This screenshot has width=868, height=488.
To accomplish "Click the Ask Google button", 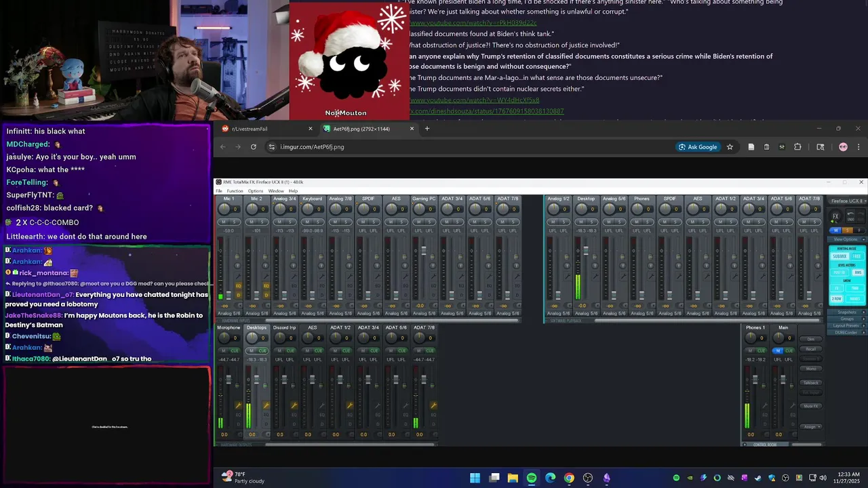I will (x=697, y=146).
